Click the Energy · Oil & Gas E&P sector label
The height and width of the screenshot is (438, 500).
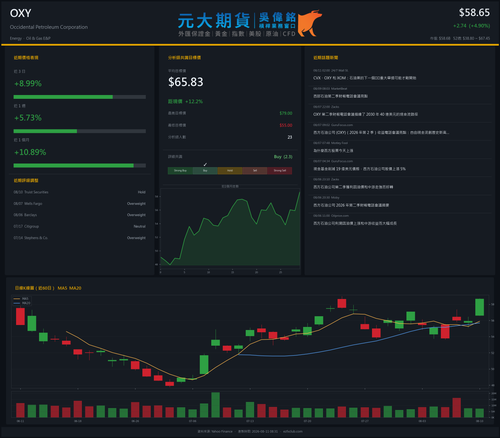pos(30,38)
